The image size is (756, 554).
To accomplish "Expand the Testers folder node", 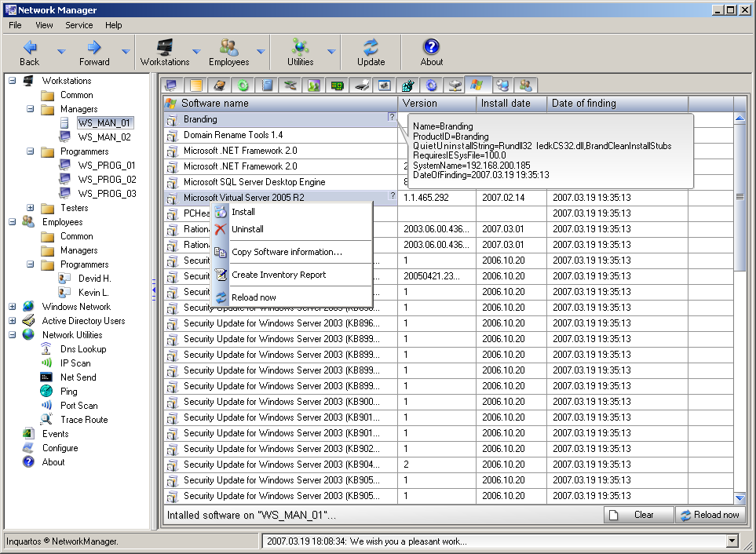I will click(x=31, y=208).
